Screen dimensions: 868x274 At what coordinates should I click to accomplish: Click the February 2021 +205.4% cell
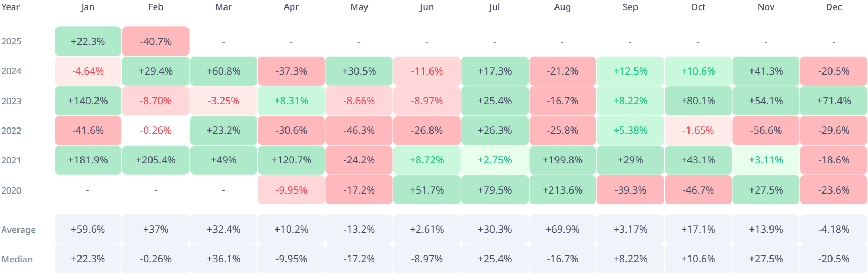pos(156,160)
